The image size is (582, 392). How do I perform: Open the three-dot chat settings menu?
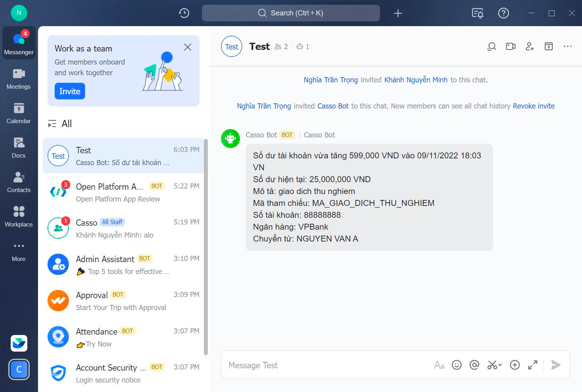click(568, 46)
